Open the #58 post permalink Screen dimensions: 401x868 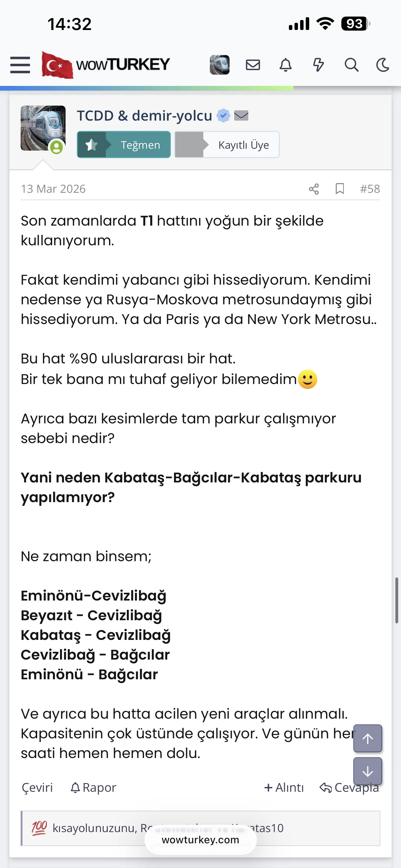coord(370,189)
